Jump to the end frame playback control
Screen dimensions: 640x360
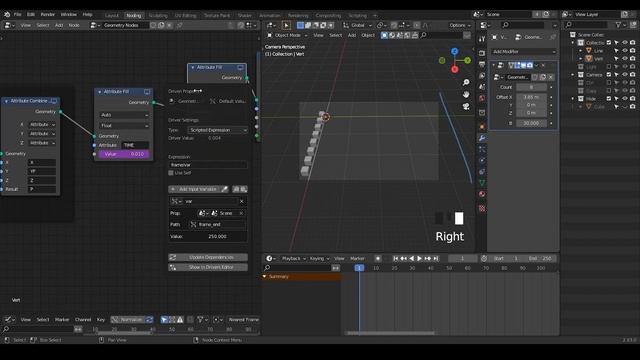[x=436, y=258]
